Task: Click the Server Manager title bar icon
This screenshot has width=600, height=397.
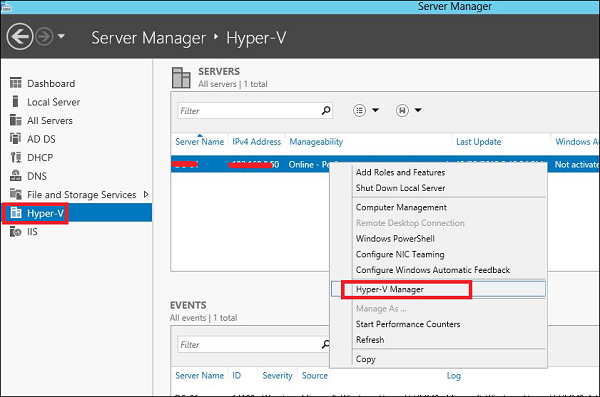Action: [6, 7]
